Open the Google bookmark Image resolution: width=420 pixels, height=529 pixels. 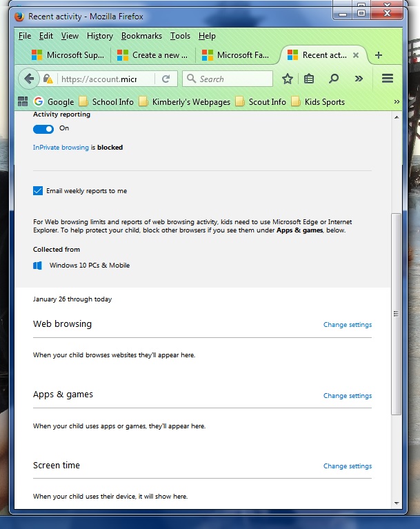pos(54,101)
